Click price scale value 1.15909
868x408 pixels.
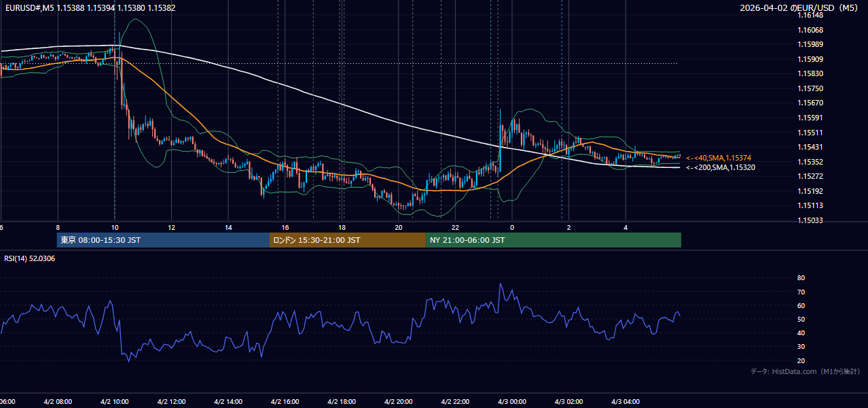pyautogui.click(x=810, y=59)
